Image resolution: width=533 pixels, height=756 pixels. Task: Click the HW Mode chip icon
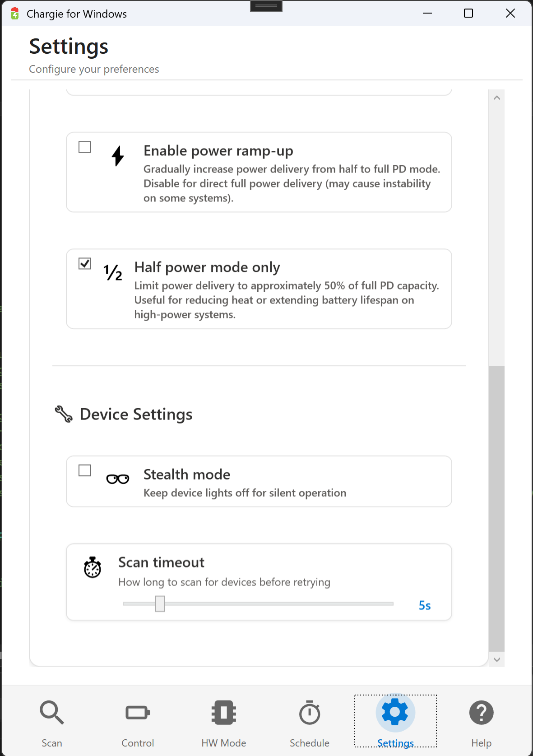tap(223, 713)
